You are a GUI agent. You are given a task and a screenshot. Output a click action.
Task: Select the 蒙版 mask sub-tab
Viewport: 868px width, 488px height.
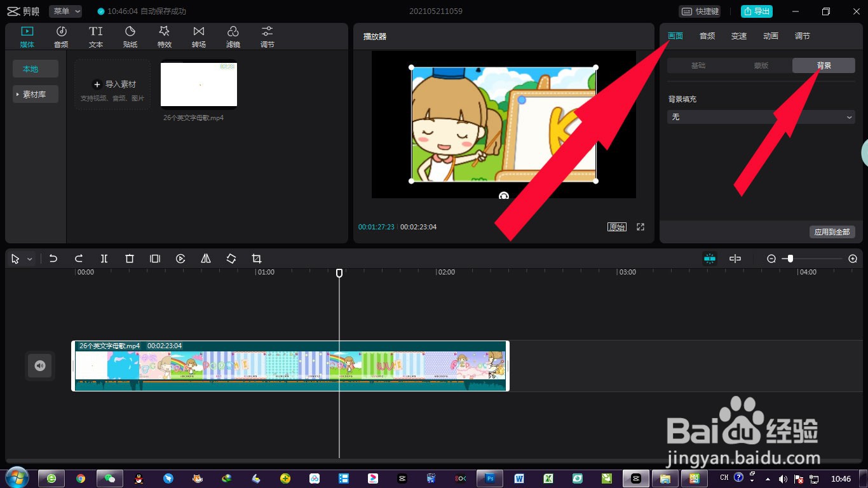(761, 65)
